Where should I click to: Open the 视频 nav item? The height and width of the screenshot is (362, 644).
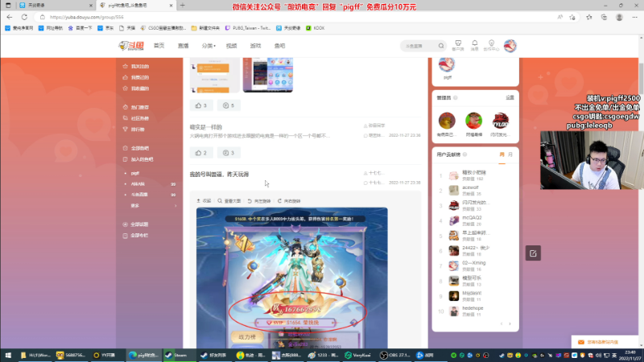[x=232, y=46]
